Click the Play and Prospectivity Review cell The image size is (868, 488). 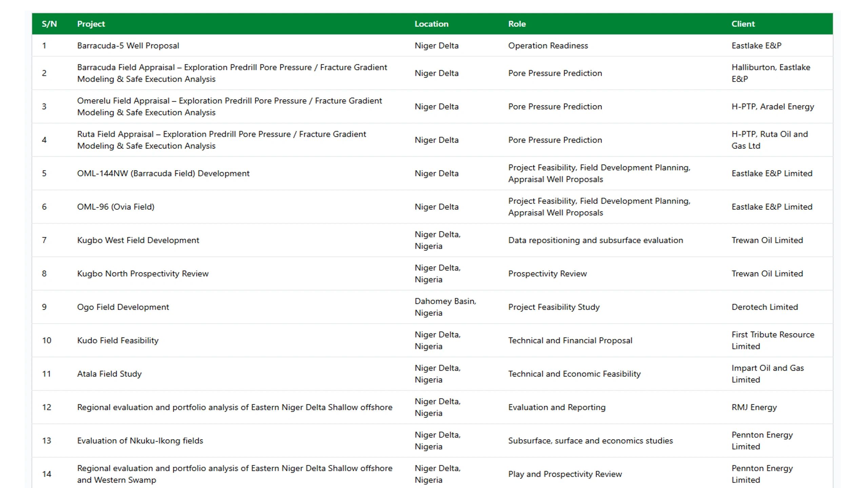(x=565, y=474)
